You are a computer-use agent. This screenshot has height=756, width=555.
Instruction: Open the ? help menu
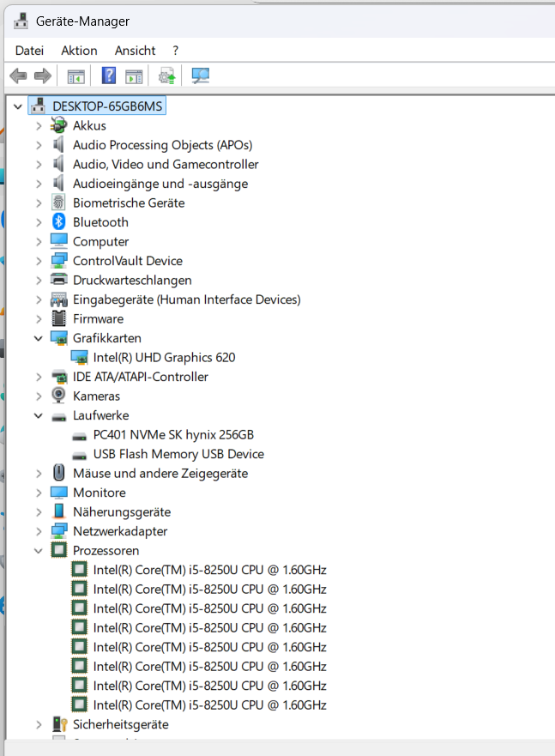pyautogui.click(x=175, y=50)
